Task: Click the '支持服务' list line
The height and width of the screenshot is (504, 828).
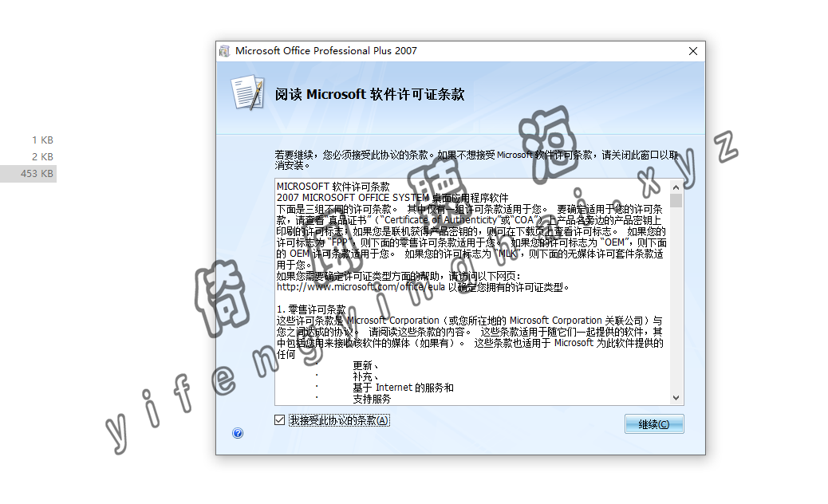Action: coord(372,399)
